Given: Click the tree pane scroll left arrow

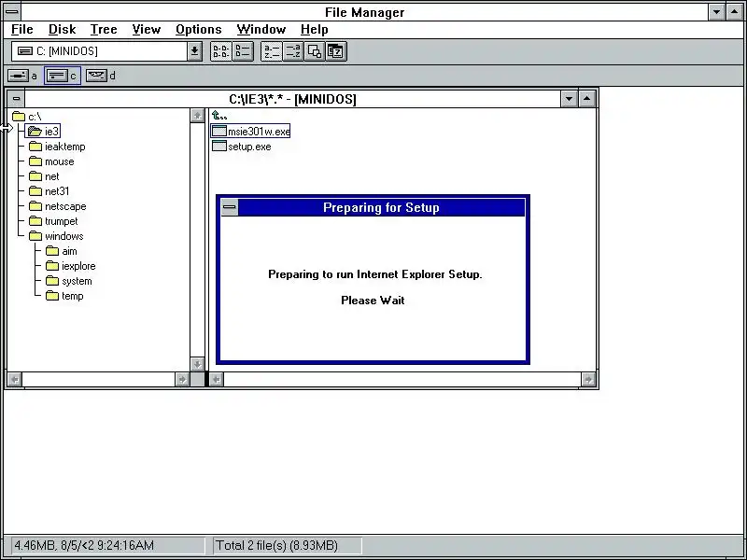Looking at the screenshot, I should 15,380.
